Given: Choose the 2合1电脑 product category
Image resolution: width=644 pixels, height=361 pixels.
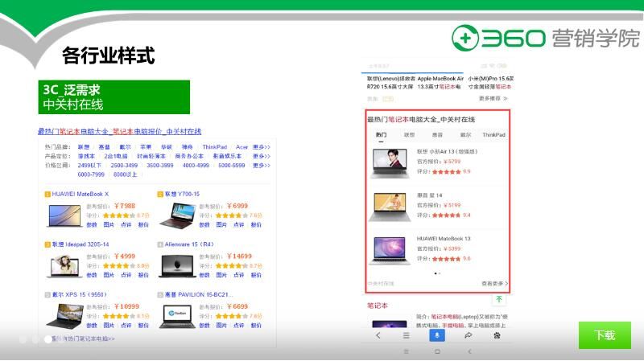Looking at the screenshot, I should tap(116, 156).
